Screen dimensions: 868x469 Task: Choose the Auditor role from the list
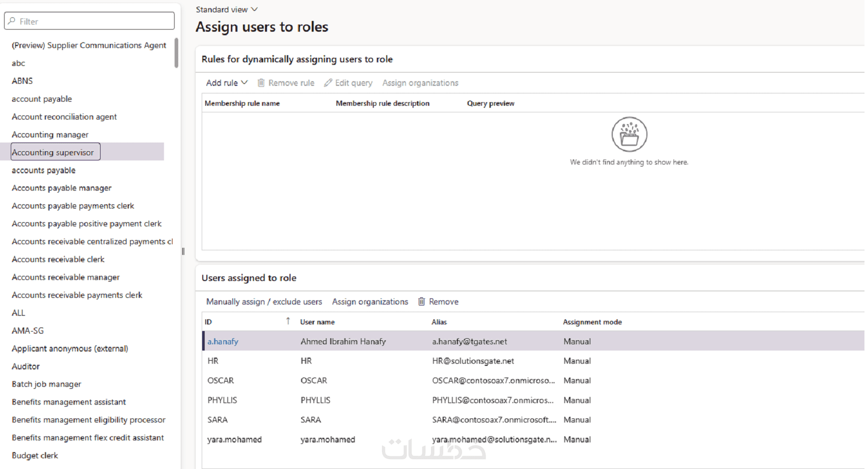(26, 366)
